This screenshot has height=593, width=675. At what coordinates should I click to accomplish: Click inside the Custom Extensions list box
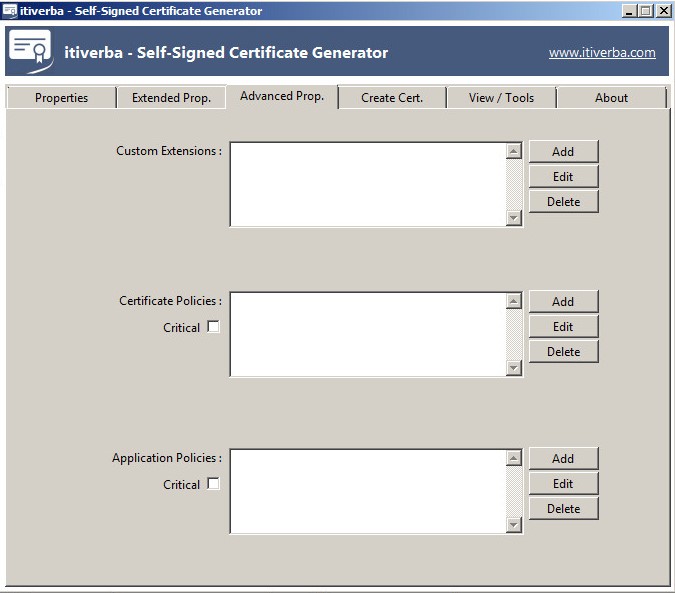tap(367, 184)
